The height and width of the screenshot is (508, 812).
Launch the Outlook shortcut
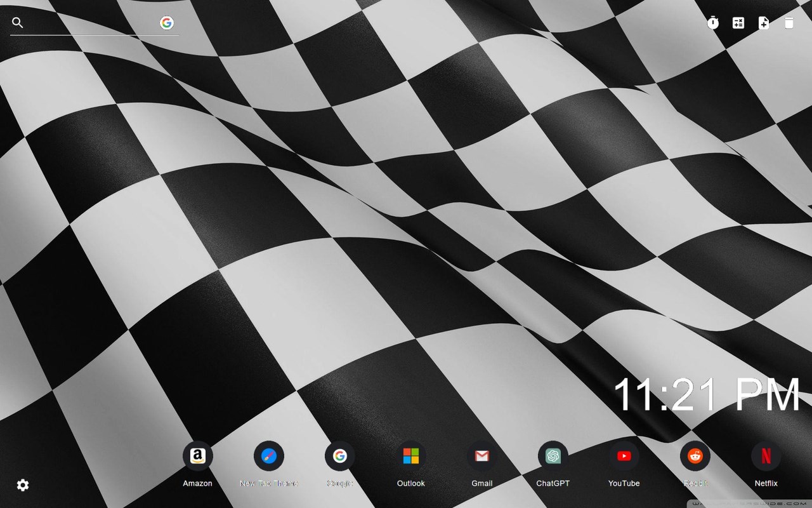(411, 456)
